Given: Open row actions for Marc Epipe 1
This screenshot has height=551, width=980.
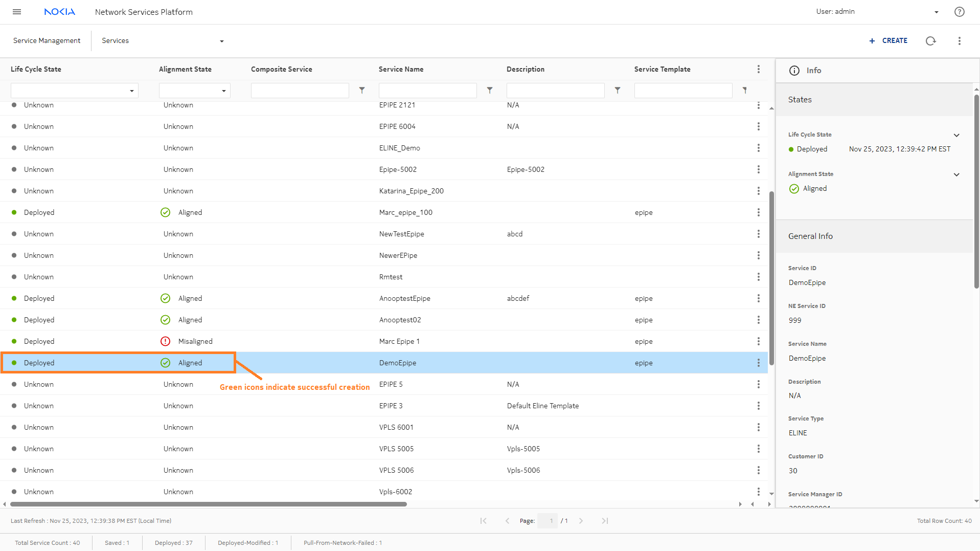Looking at the screenshot, I should pos(758,341).
